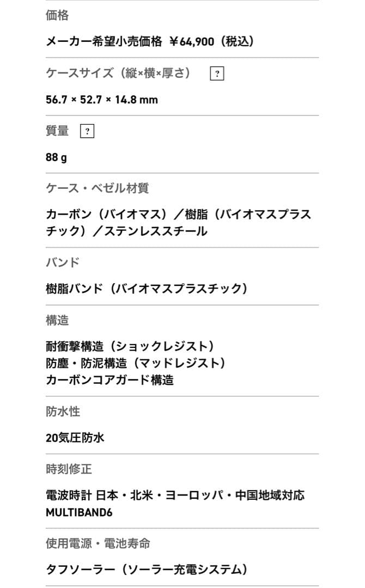
Task: Select the タフソーラー（ソーラー充電システム） text
Action: (x=147, y=570)
